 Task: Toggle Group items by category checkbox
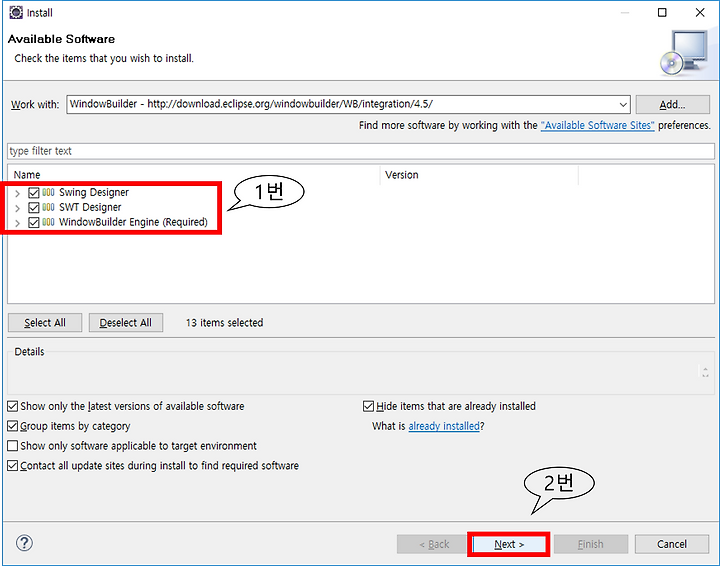[x=13, y=426]
